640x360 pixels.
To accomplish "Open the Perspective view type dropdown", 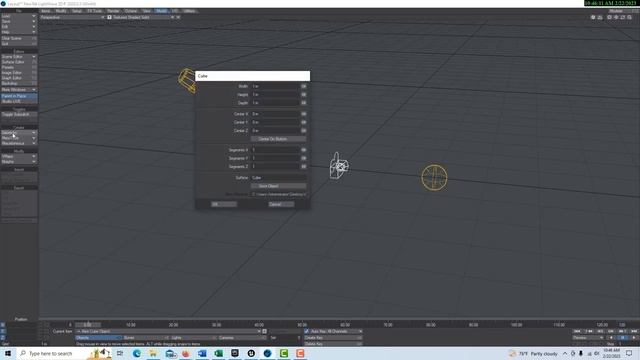I will pyautogui.click(x=72, y=17).
